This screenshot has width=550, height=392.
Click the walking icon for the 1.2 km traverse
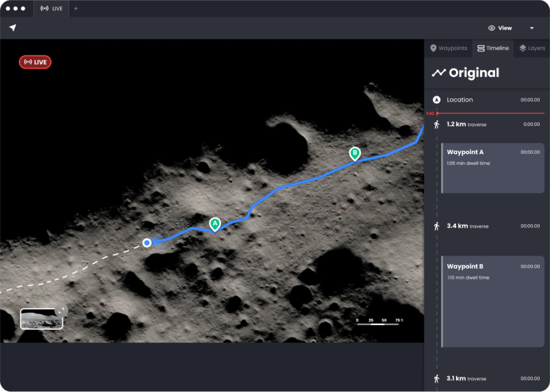(436, 124)
